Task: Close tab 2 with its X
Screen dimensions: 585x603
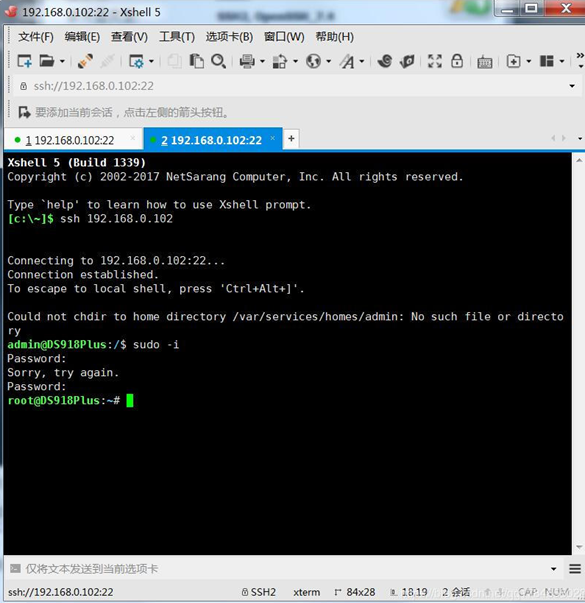Action: tap(273, 138)
